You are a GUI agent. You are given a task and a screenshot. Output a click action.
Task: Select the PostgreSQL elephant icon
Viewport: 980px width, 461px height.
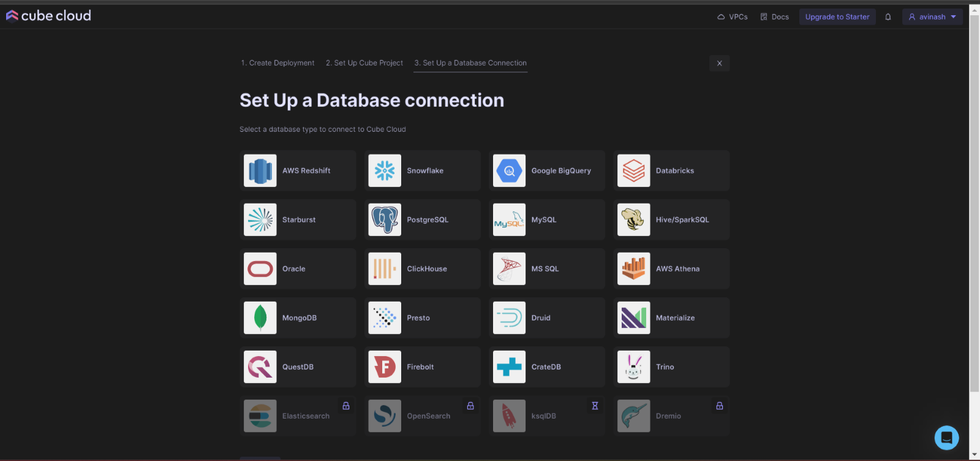[x=385, y=219]
